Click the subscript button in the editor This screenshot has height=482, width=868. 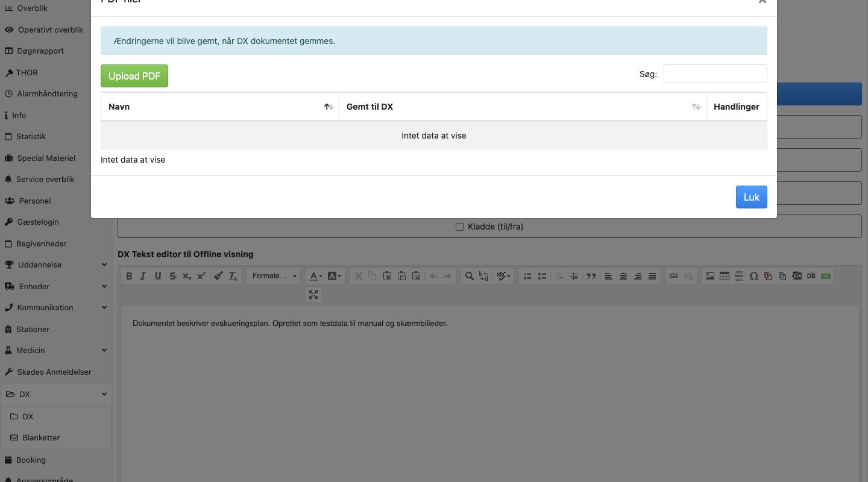187,276
